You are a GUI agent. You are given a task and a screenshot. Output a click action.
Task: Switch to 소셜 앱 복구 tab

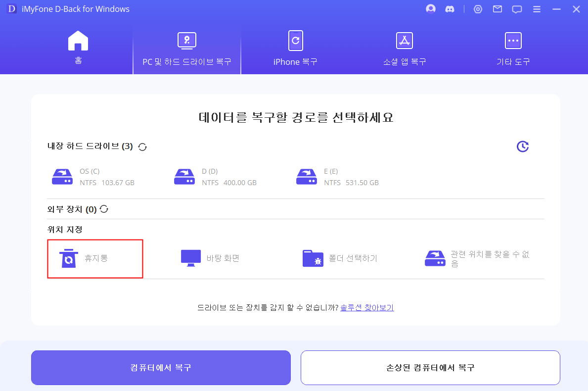point(404,49)
